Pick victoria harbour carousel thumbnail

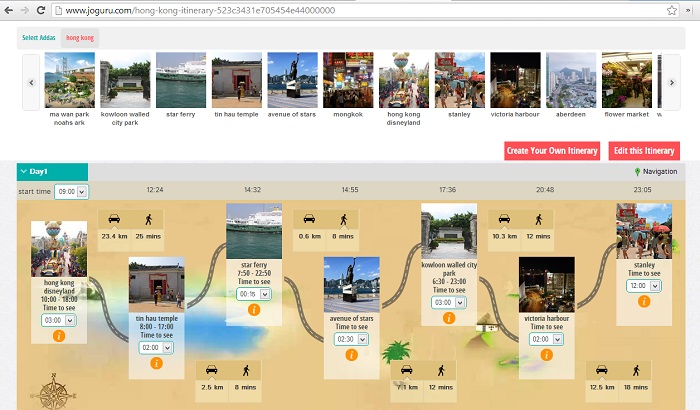[515, 80]
